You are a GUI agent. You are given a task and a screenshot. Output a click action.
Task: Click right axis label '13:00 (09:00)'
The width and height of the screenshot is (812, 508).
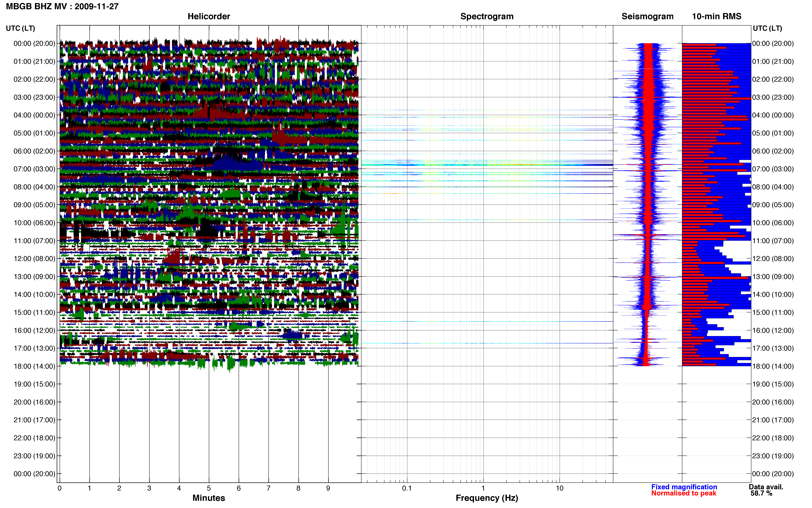click(773, 277)
